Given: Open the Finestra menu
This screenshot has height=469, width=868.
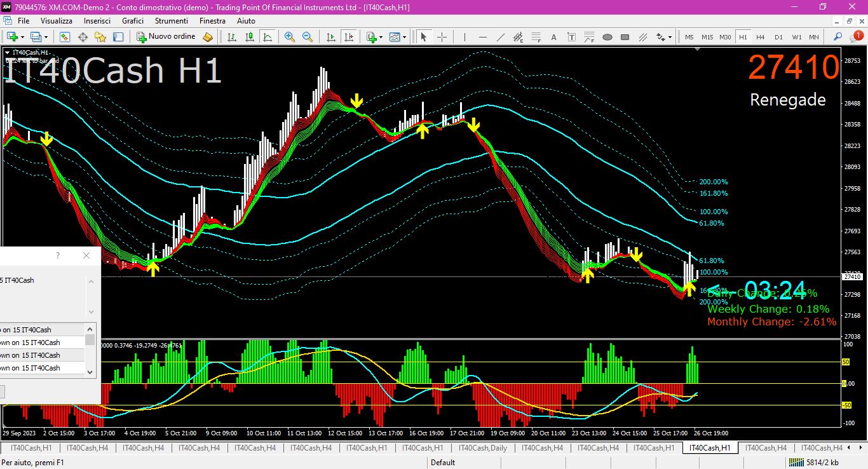Looking at the screenshot, I should point(212,21).
